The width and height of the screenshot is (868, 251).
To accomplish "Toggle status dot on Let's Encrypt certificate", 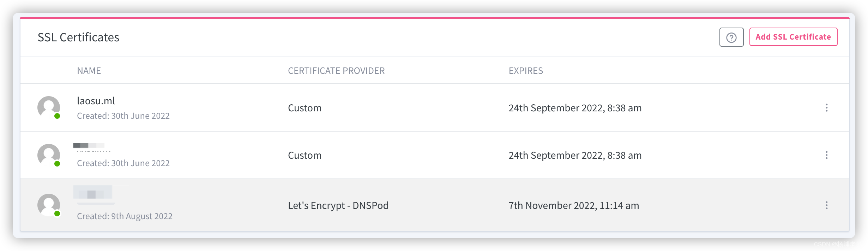I will pos(58,214).
